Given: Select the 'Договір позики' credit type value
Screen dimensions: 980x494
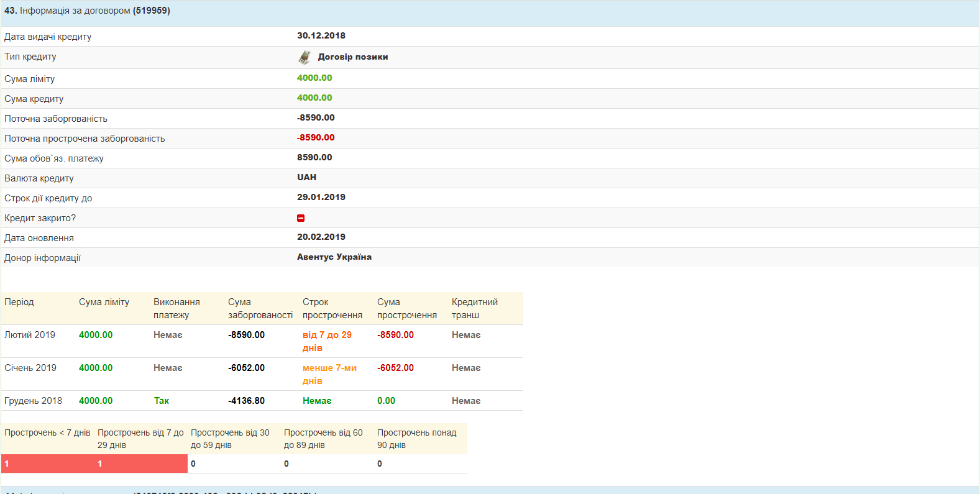Looking at the screenshot, I should 353,57.
